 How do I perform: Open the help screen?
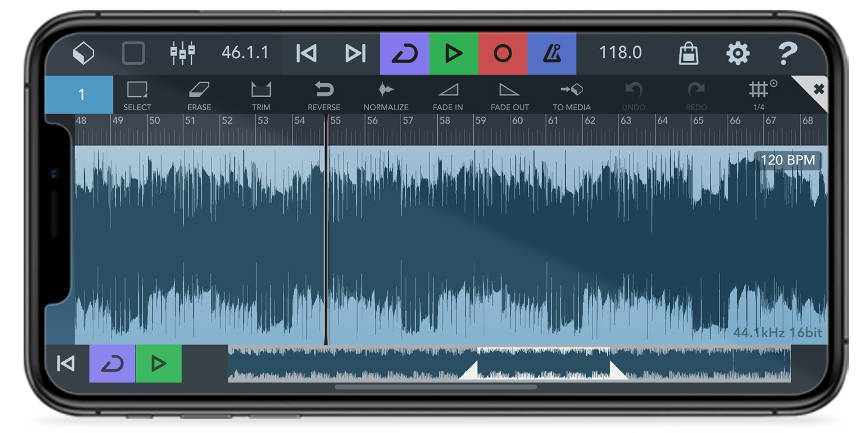pyautogui.click(x=788, y=53)
